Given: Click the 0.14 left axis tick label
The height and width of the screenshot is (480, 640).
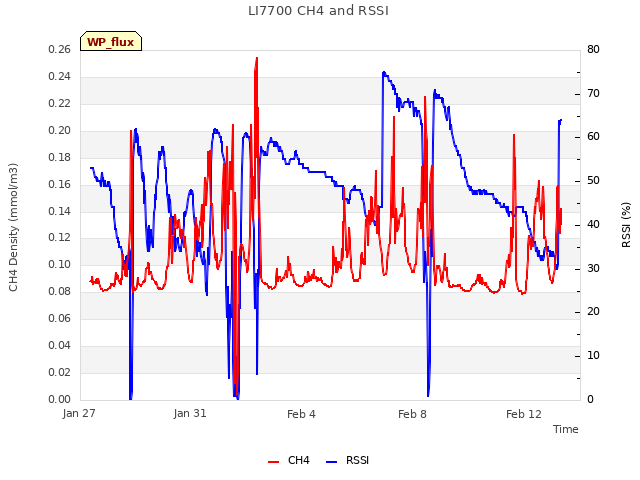Looking at the screenshot, I should pos(60,211).
